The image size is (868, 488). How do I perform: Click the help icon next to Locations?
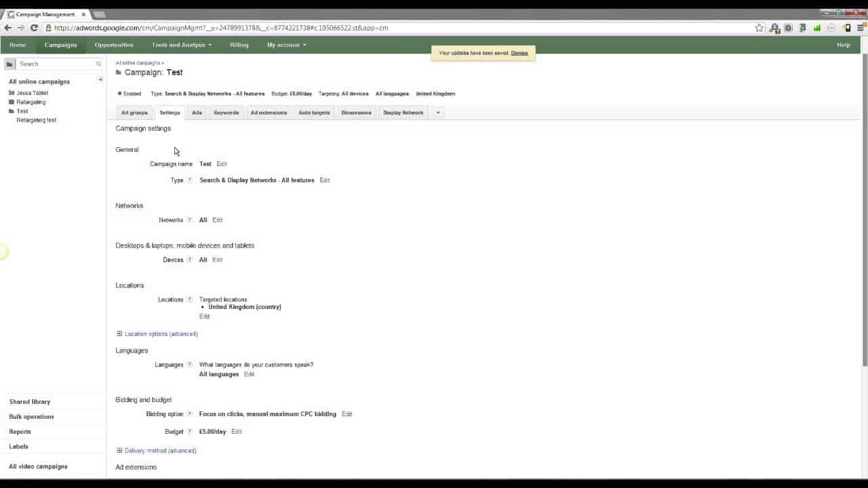[x=189, y=300]
